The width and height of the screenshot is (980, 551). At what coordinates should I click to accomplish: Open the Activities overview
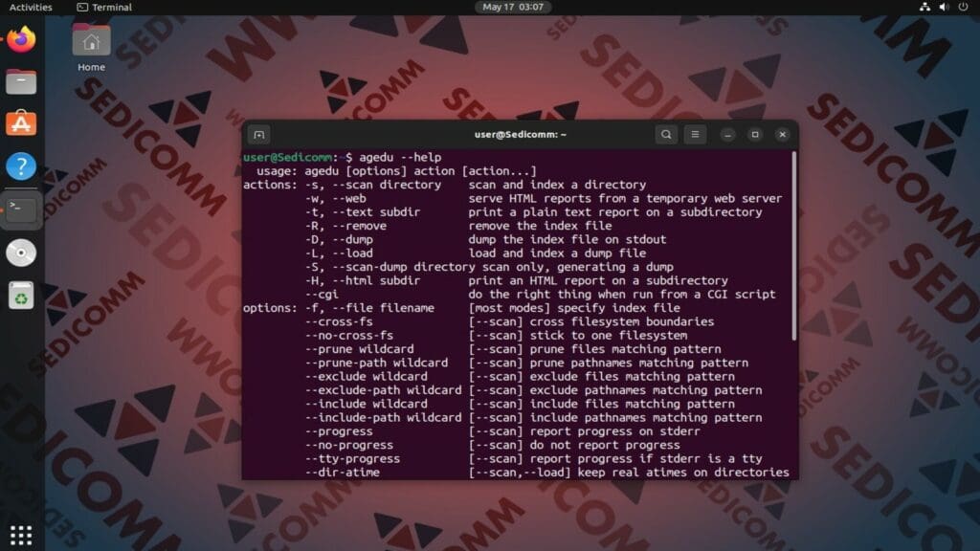coord(31,7)
